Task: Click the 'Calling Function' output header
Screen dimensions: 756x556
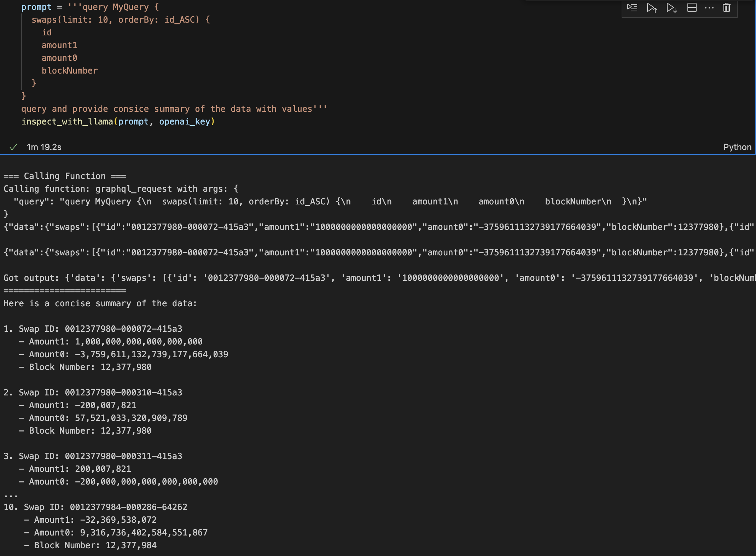Action: click(65, 176)
